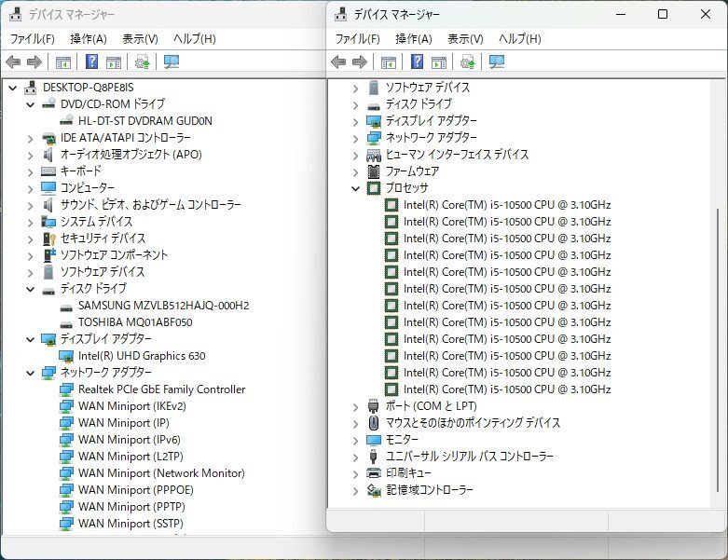Image resolution: width=728 pixels, height=560 pixels.
Task: Select 印刷キュー category in right window
Action: (x=408, y=473)
